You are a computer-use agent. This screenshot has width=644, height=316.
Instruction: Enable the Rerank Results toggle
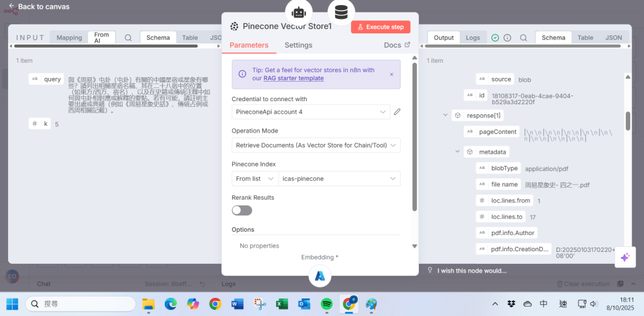pos(242,210)
